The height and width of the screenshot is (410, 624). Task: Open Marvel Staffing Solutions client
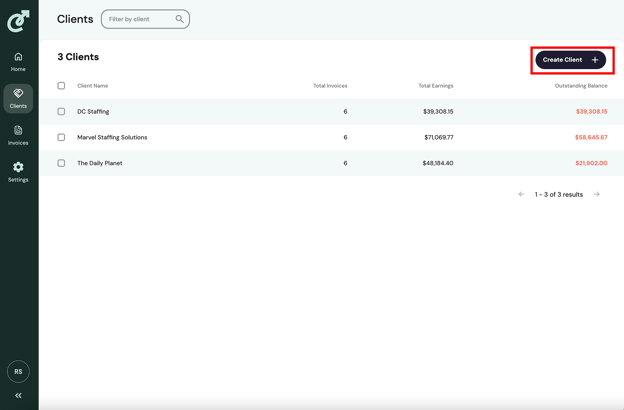[x=112, y=137]
